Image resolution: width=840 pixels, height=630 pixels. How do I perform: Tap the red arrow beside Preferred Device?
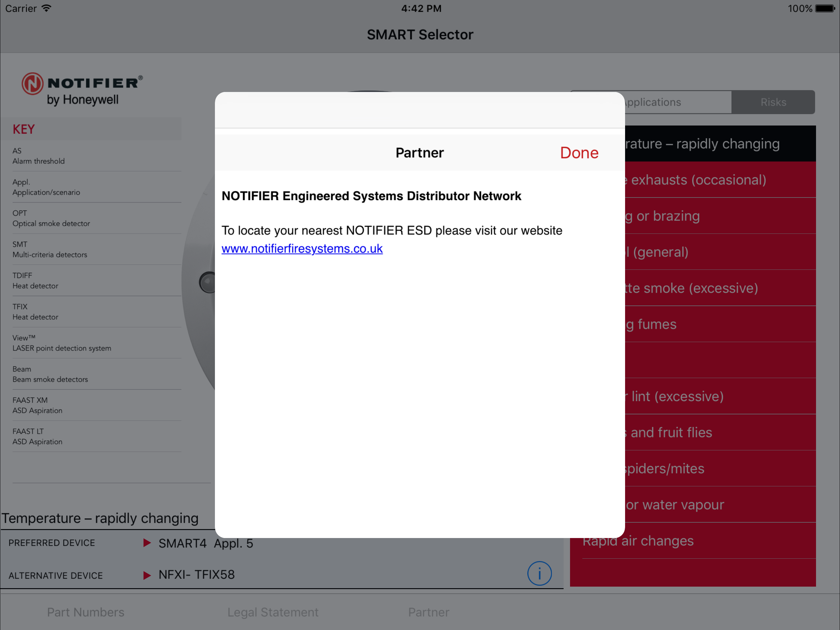[x=147, y=543]
